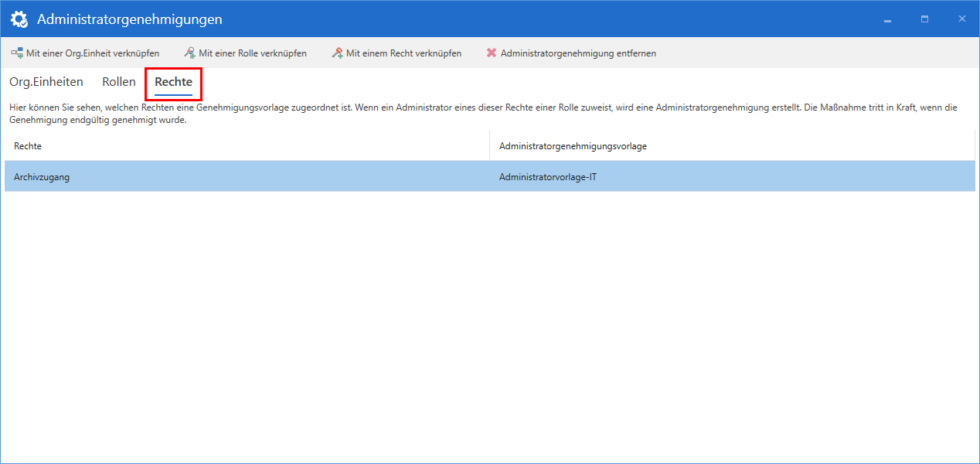980x464 pixels.
Task: Open the Rollen tab
Action: 118,81
